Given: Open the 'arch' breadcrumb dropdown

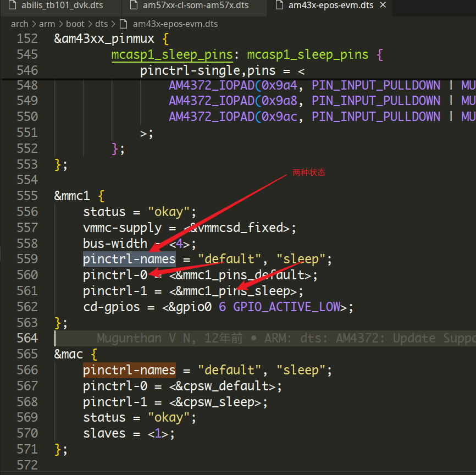Looking at the screenshot, I should coord(19,24).
